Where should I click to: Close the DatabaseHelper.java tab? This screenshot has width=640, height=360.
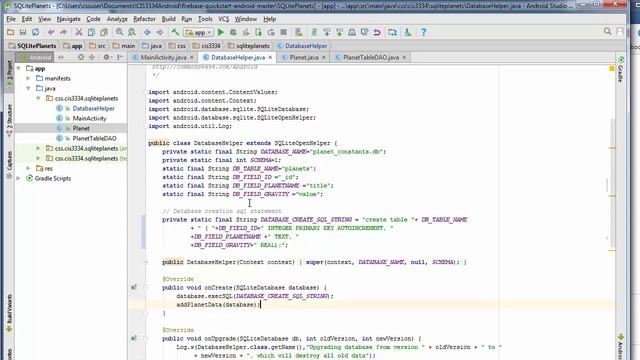270,58
